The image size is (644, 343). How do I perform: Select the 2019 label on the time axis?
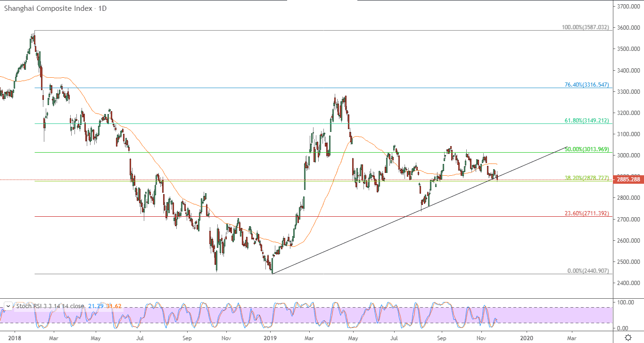[270, 338]
